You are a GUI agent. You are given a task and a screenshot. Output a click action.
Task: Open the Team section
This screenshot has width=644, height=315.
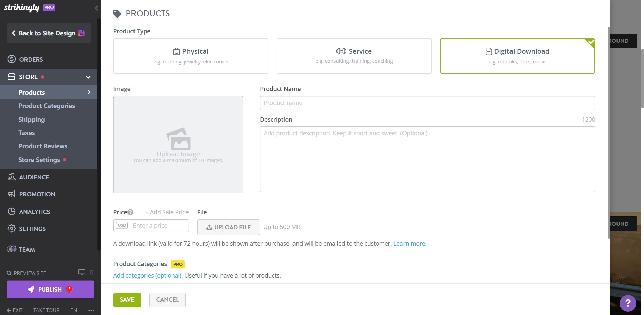pos(26,249)
